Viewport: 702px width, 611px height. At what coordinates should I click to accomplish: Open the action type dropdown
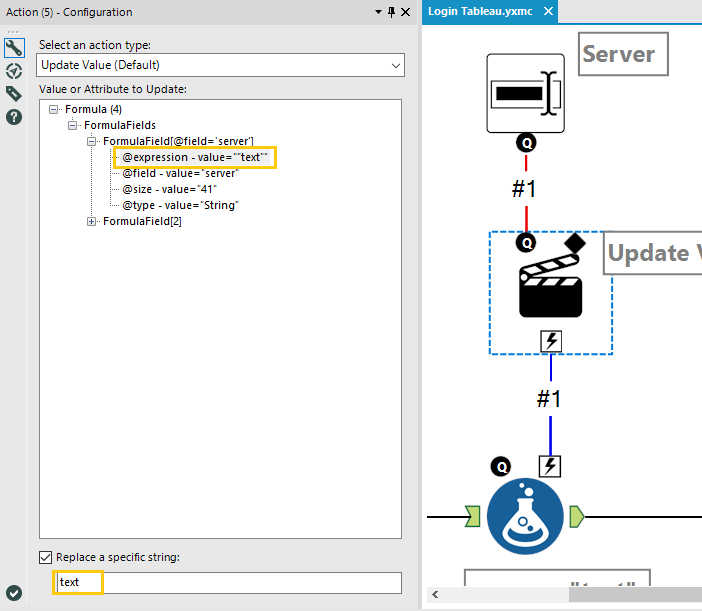(x=220, y=65)
